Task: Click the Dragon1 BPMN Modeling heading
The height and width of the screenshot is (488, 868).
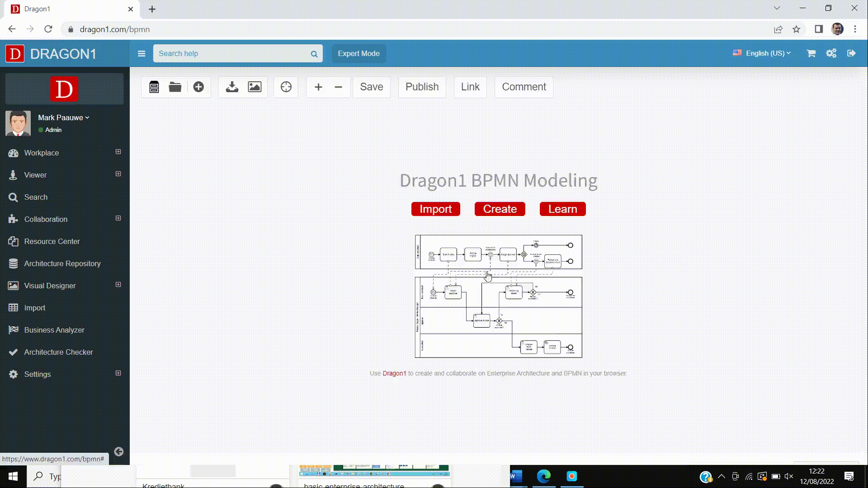Action: pyautogui.click(x=499, y=180)
